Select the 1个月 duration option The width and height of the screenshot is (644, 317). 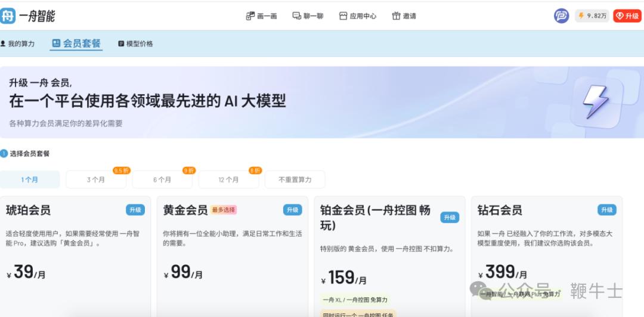click(x=30, y=179)
